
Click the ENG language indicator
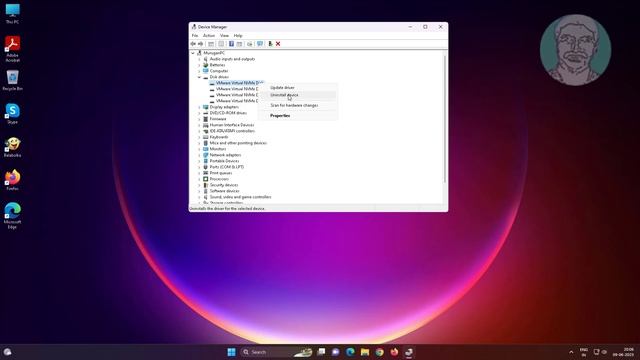click(x=584, y=352)
